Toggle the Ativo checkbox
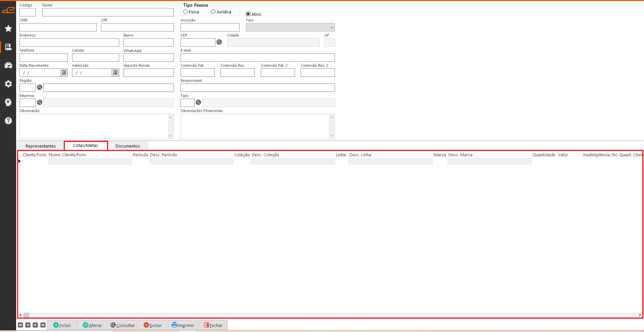The width and height of the screenshot is (644, 332). [248, 14]
